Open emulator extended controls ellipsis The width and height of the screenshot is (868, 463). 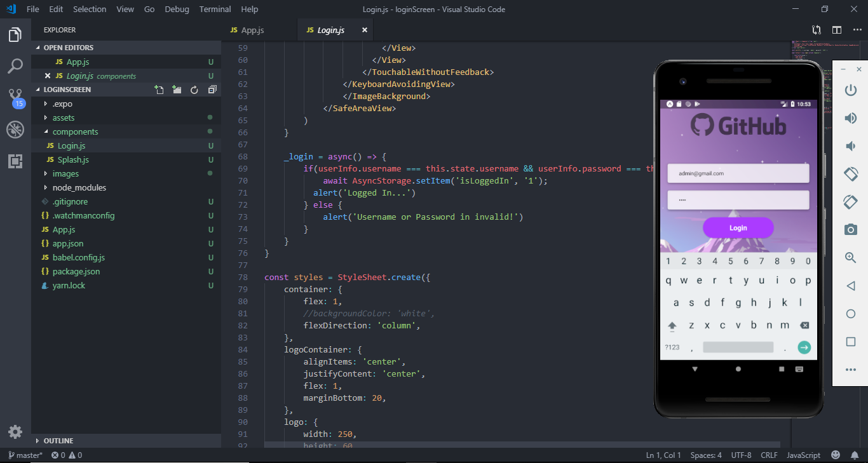(851, 370)
